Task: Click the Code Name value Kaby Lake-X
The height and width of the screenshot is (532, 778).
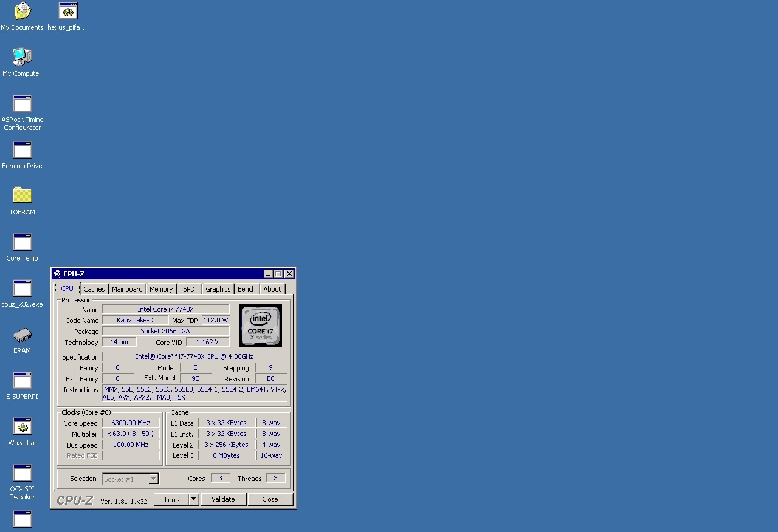Action: pos(135,320)
